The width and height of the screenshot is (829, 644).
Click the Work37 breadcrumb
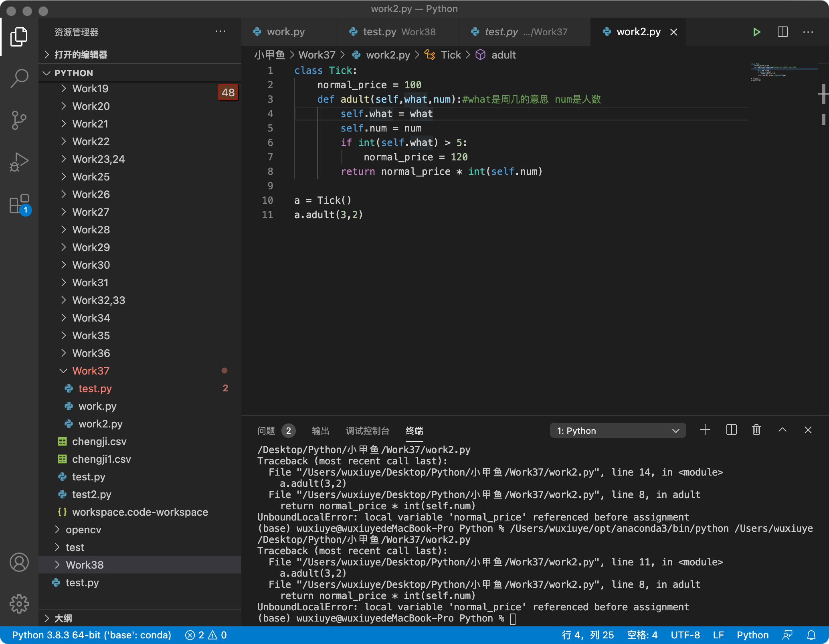pyautogui.click(x=317, y=55)
